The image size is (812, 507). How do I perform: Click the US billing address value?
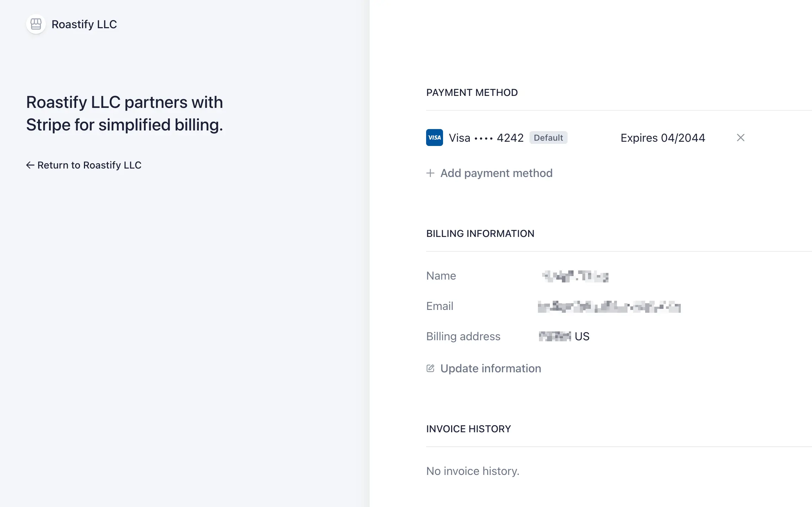click(582, 336)
